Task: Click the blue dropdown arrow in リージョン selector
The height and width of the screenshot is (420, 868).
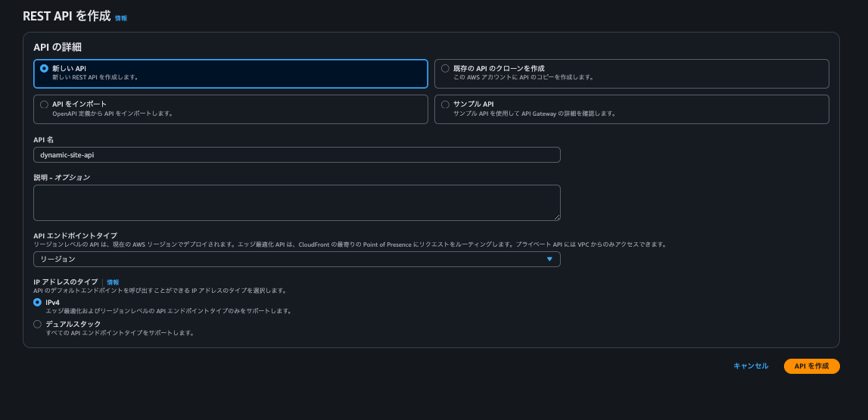Action: [x=549, y=259]
